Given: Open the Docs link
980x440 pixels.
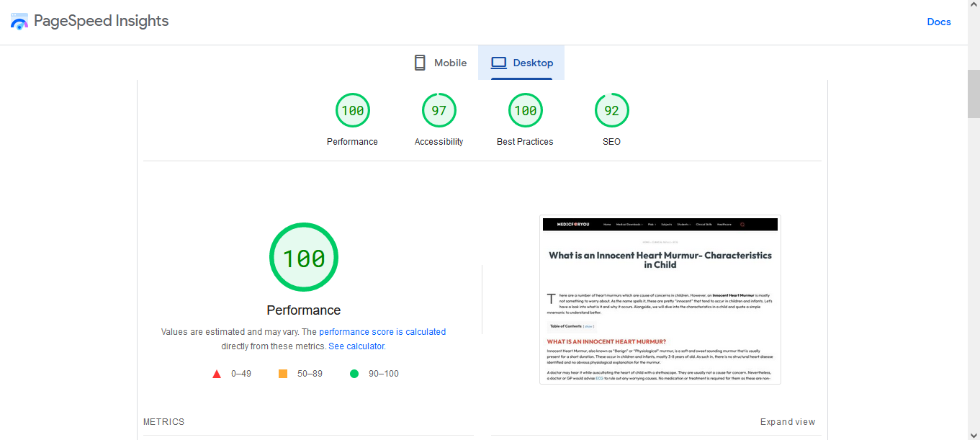Looking at the screenshot, I should tap(939, 22).
